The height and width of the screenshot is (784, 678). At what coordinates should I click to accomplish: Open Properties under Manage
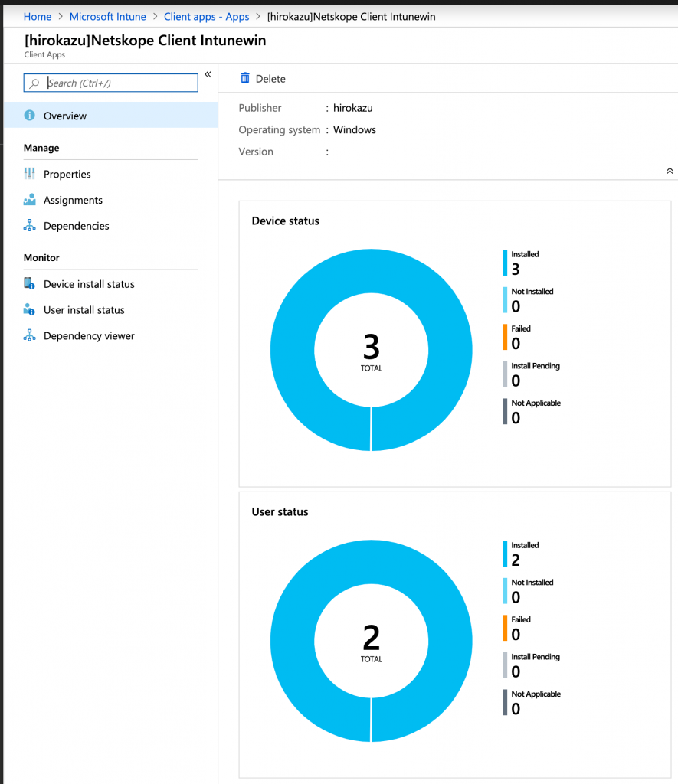click(67, 174)
